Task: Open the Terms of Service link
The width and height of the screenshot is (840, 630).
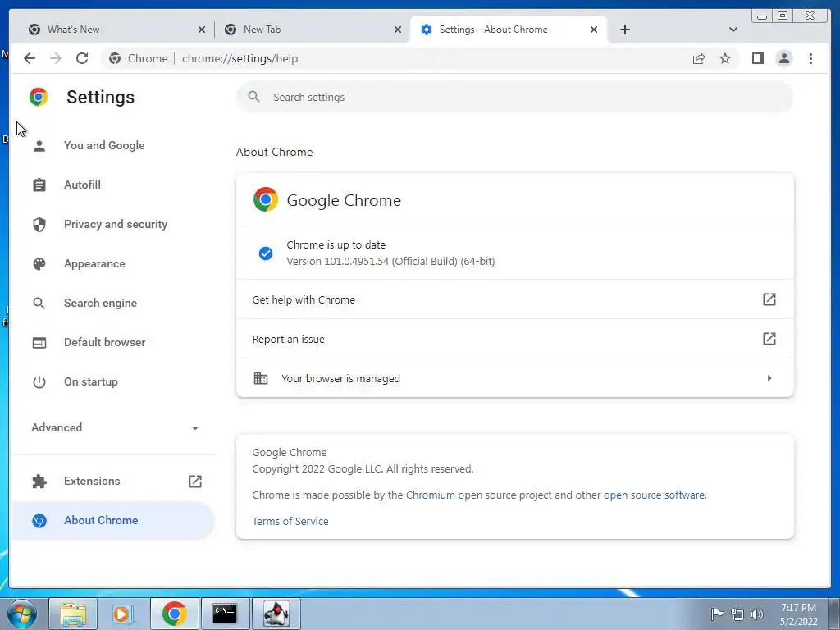Action: coord(290,521)
